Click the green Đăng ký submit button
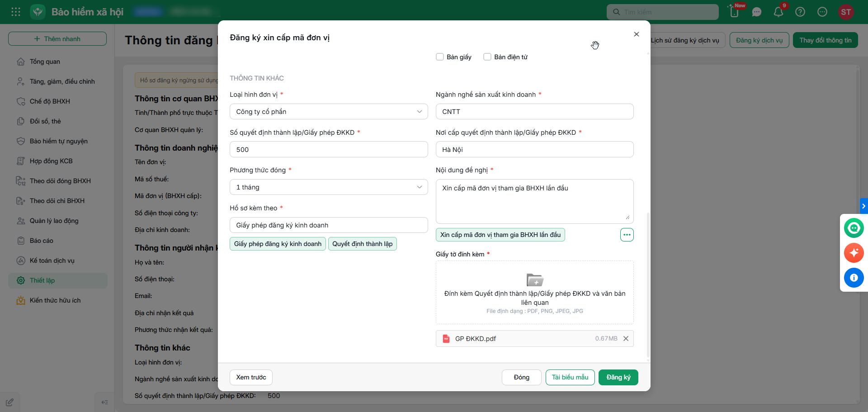This screenshot has width=868, height=412. pyautogui.click(x=618, y=377)
